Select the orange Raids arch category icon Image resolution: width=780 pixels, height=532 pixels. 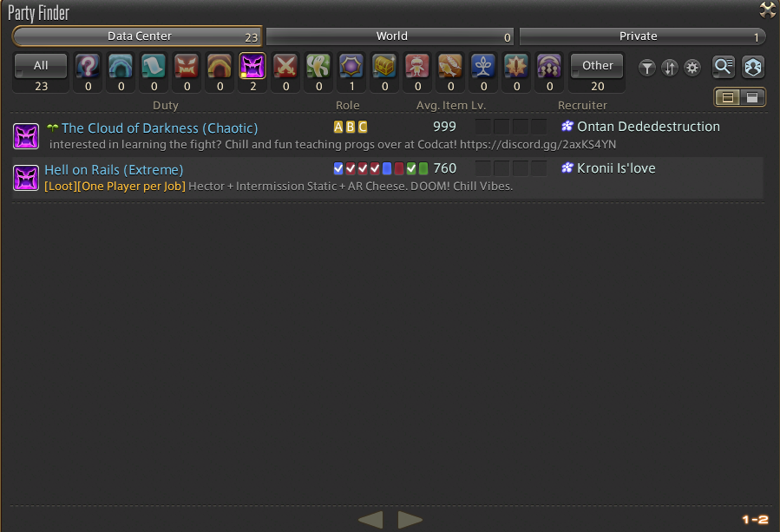[x=220, y=66]
